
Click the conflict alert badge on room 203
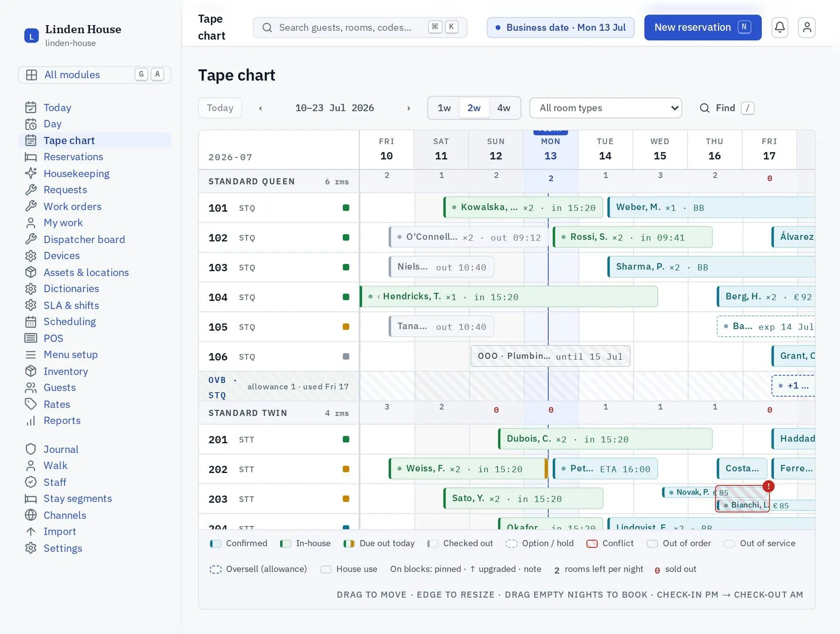[768, 486]
